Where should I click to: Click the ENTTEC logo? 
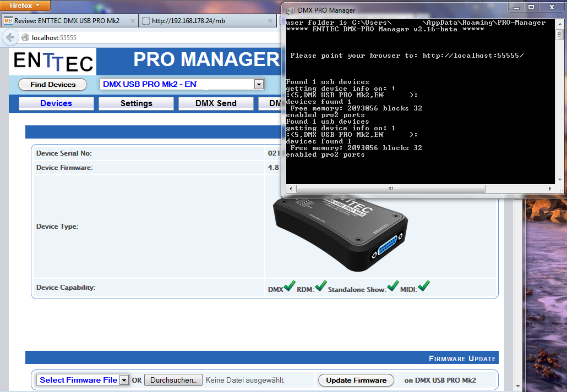point(53,61)
